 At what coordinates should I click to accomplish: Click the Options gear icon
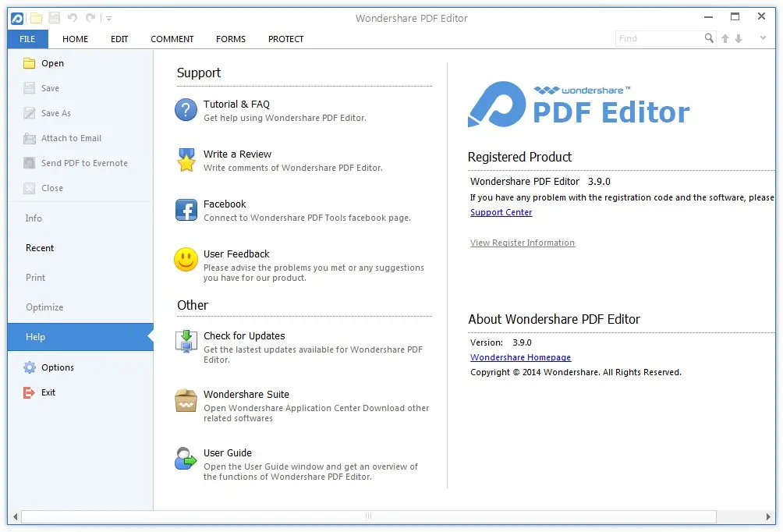point(30,367)
